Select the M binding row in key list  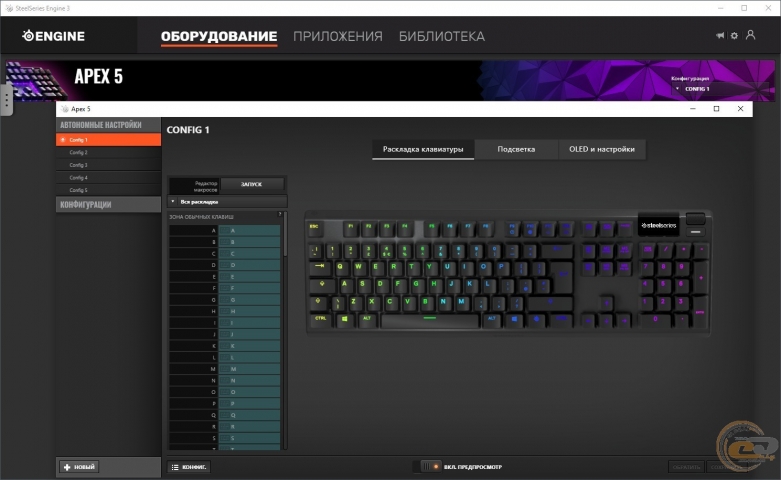click(x=225, y=369)
